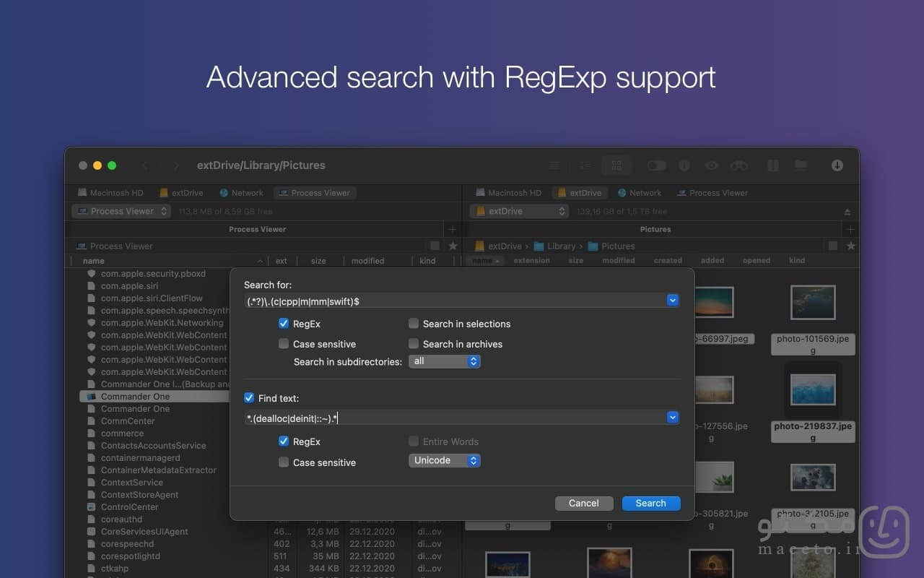This screenshot has height=578, width=924.
Task: Click the square icon beside right pane star
Action: point(833,246)
